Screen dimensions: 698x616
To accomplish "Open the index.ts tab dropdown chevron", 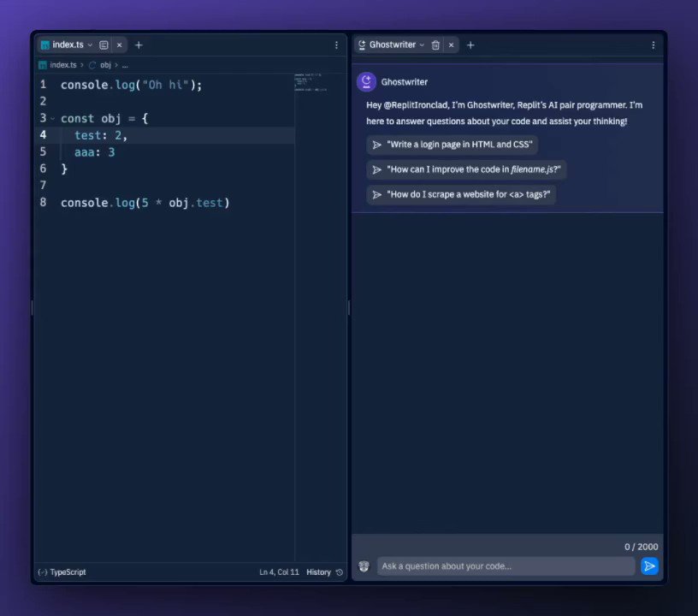I will [x=90, y=45].
